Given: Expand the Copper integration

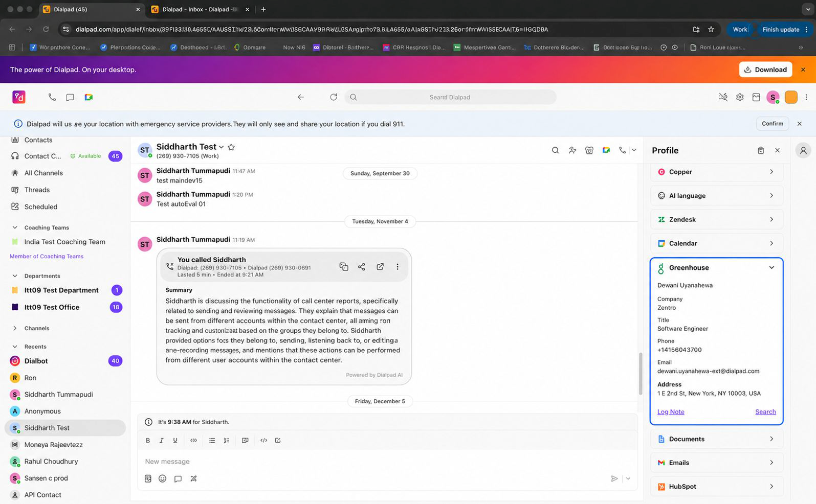Looking at the screenshot, I should pyautogui.click(x=717, y=172).
